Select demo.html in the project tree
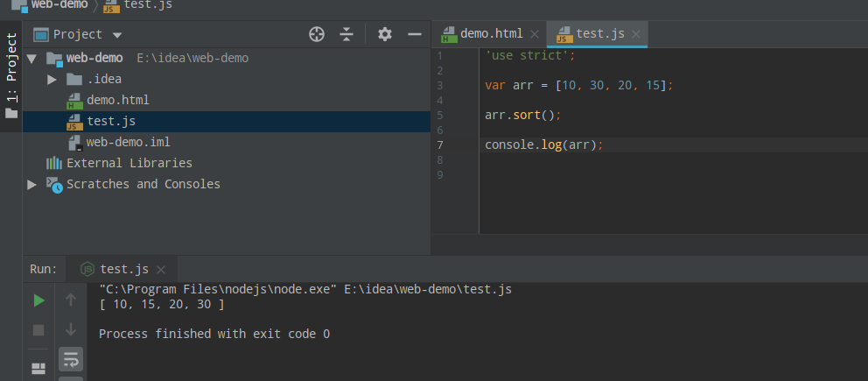868x381 pixels. click(x=117, y=100)
